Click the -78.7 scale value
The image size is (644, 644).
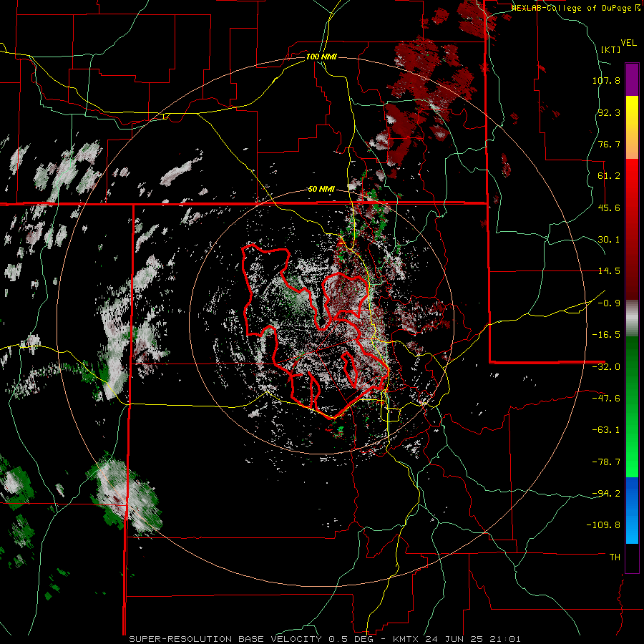coord(606,462)
